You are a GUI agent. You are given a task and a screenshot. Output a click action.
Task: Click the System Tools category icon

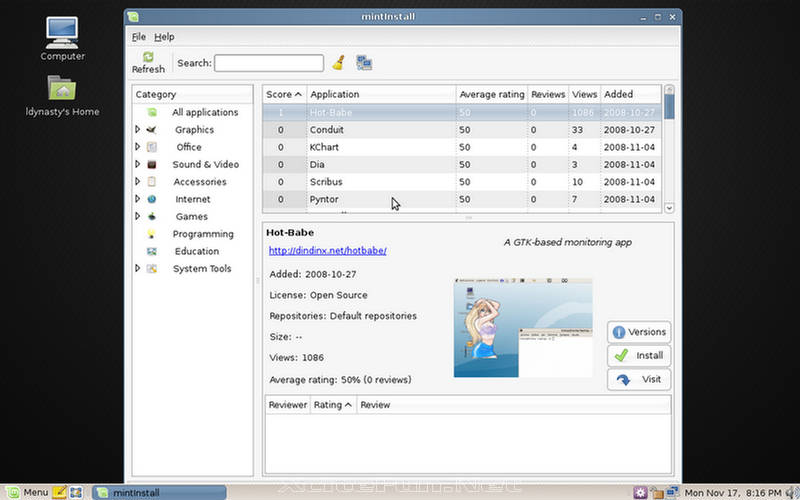coord(152,268)
